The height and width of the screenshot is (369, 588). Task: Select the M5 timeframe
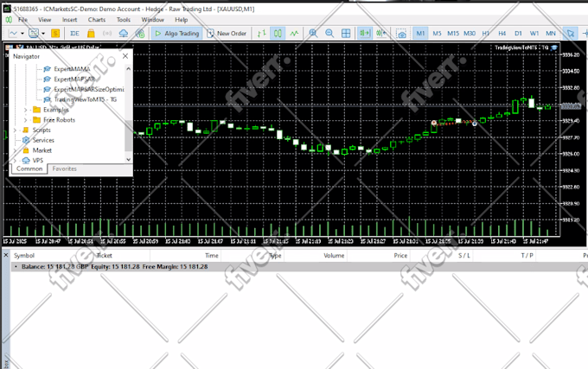pyautogui.click(x=437, y=34)
